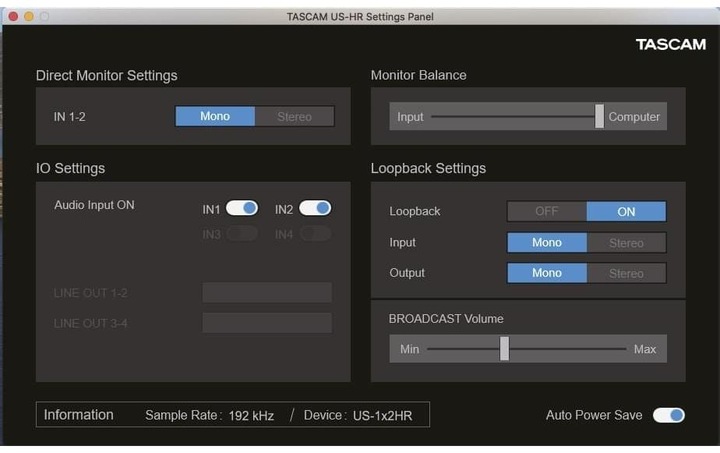Open the LINE OUT 1-2 dropdown
Screen dimensions: 720x453
[267, 292]
